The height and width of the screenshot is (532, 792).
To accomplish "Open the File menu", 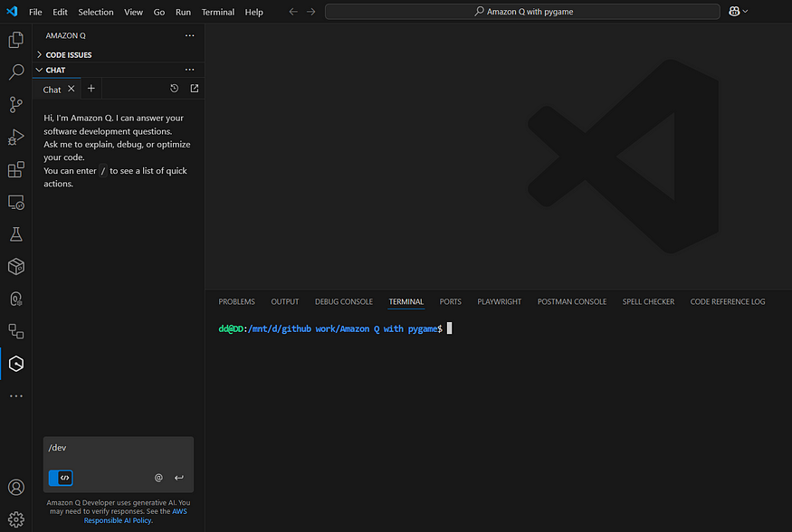I will [35, 12].
